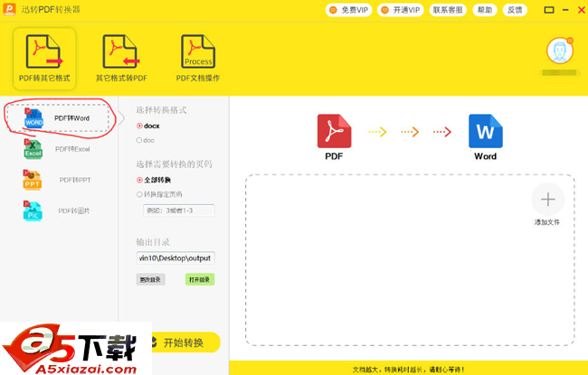Viewport: 588px width, 375px height.
Task: Focus the page range example input field
Action: [x=178, y=211]
